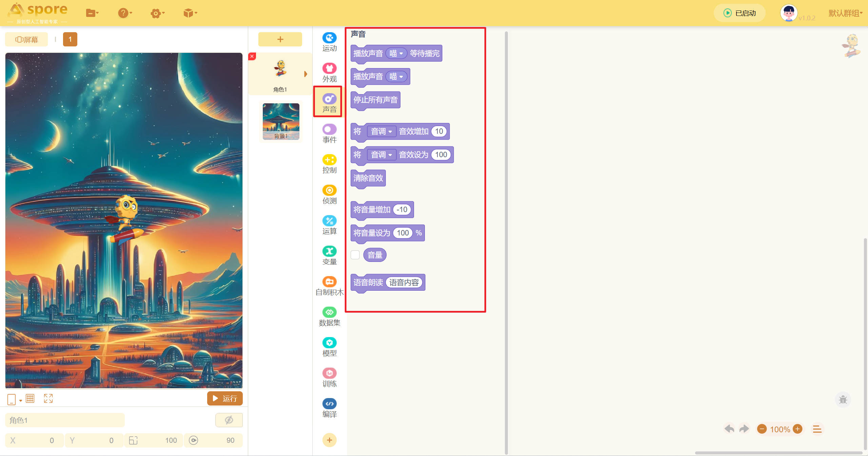
Task: Expand 音调 dropdown in 音效增加 block
Action: [x=381, y=131]
